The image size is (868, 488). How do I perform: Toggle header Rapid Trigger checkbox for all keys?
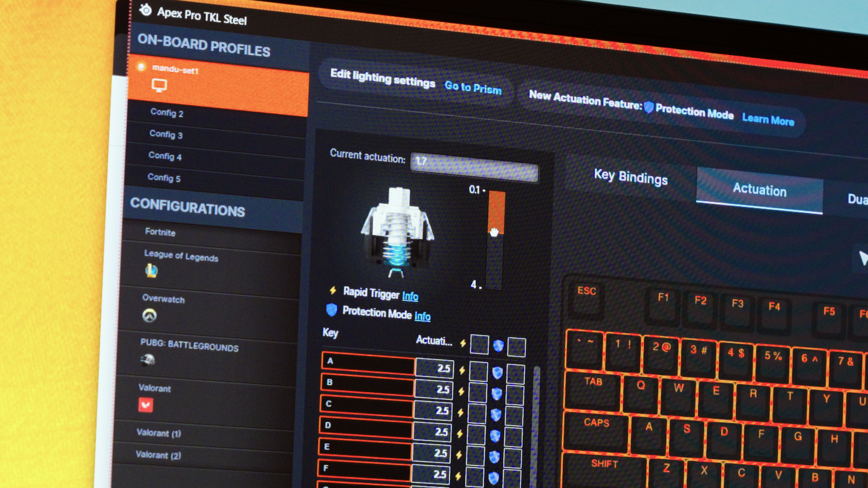[x=479, y=344]
